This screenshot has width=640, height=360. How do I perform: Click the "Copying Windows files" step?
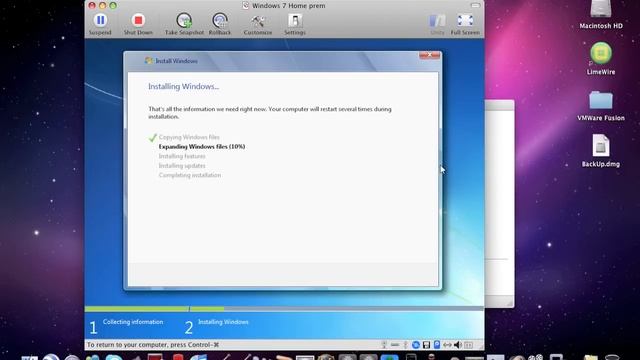pyautogui.click(x=189, y=137)
